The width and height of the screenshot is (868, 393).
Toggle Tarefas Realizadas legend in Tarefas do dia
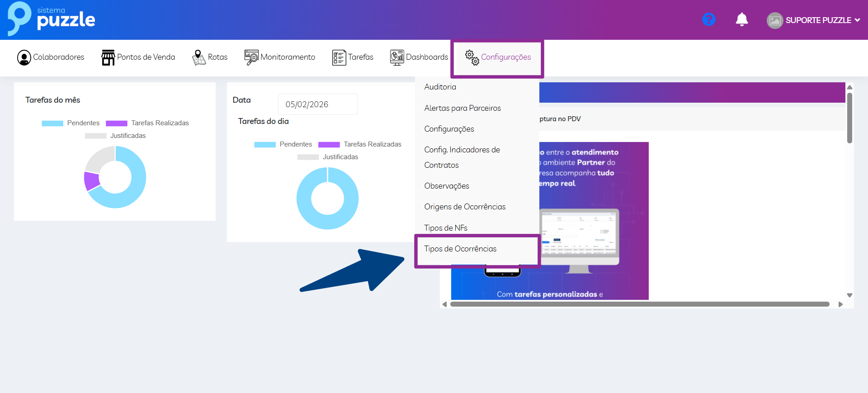[360, 144]
